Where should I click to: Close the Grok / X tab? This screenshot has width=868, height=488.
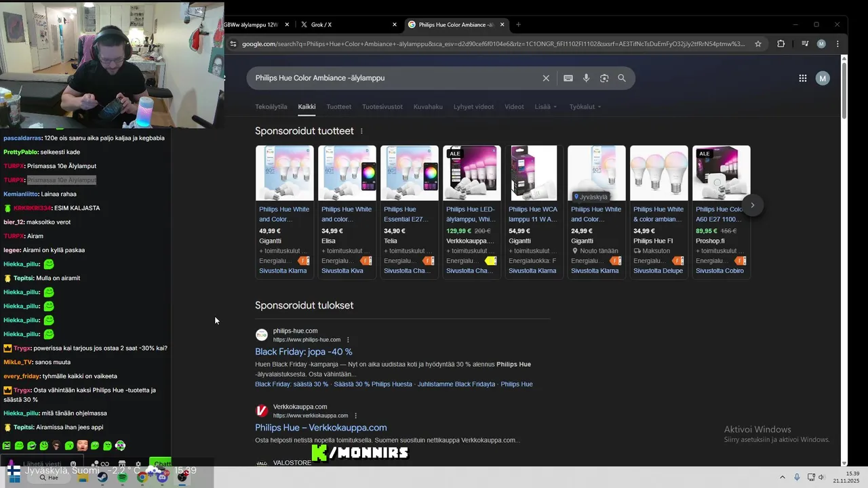pyautogui.click(x=395, y=24)
